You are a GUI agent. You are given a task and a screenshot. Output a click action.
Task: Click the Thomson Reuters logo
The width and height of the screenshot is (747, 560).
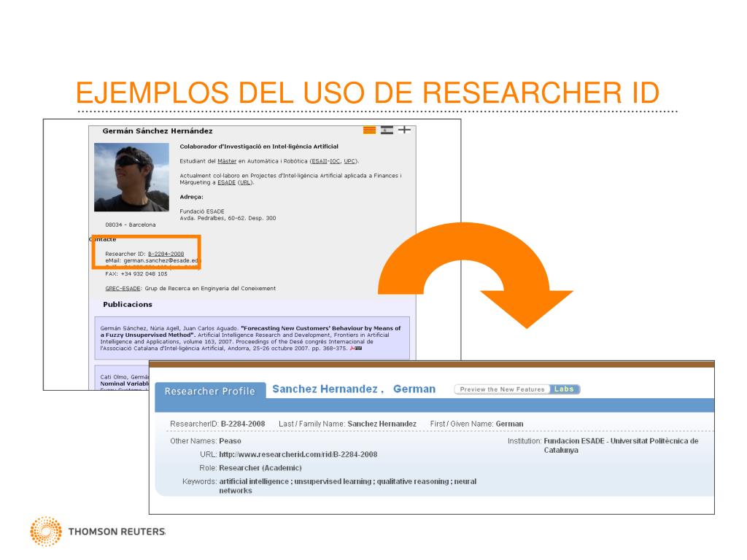tap(98, 532)
